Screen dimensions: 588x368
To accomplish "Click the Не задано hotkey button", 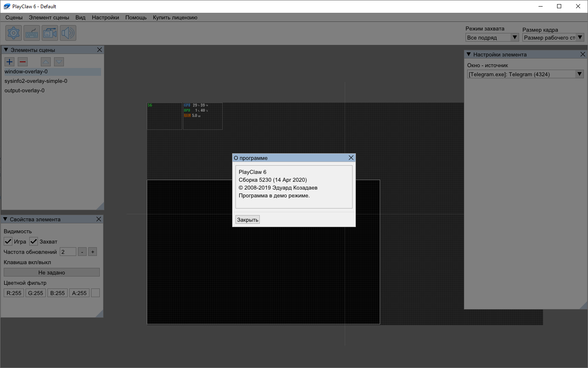I will pyautogui.click(x=52, y=272).
